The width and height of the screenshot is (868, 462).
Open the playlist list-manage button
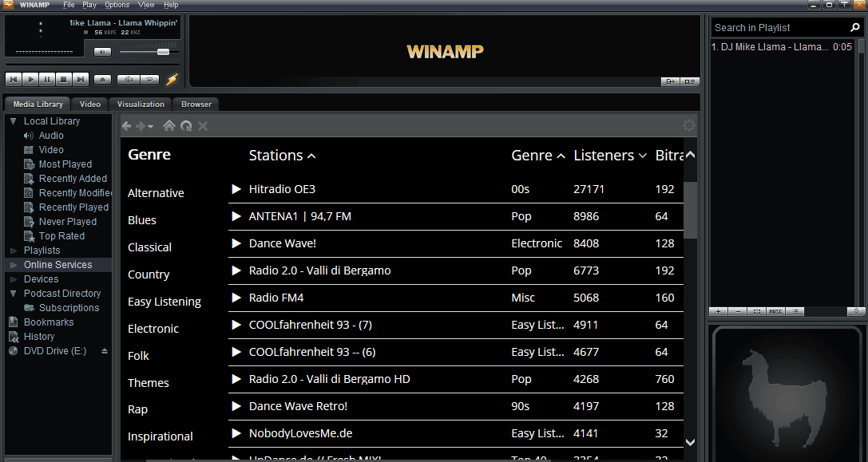click(795, 311)
